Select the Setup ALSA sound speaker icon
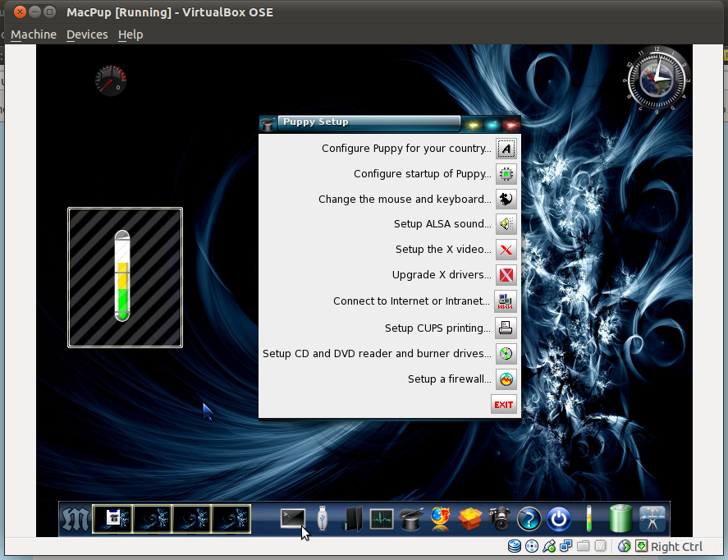This screenshot has width=728, height=560. click(504, 223)
